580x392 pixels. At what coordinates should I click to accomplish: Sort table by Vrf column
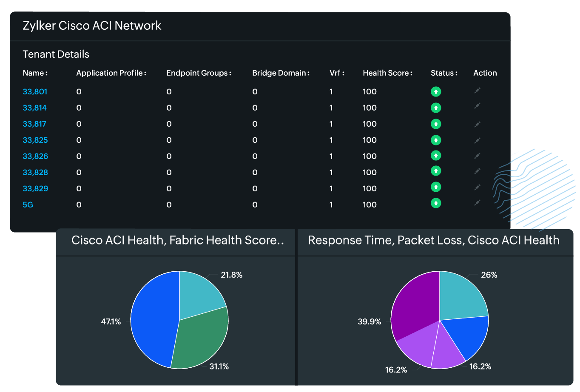pyautogui.click(x=337, y=73)
